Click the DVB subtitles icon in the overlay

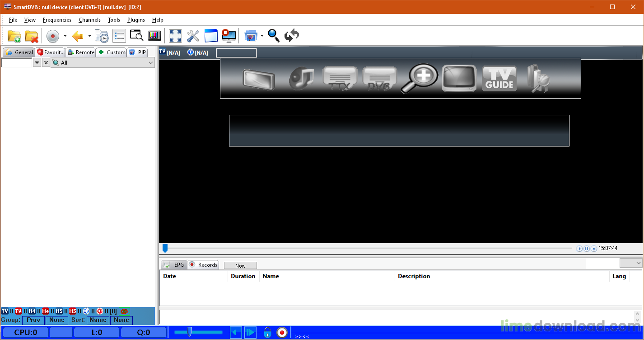(380, 79)
